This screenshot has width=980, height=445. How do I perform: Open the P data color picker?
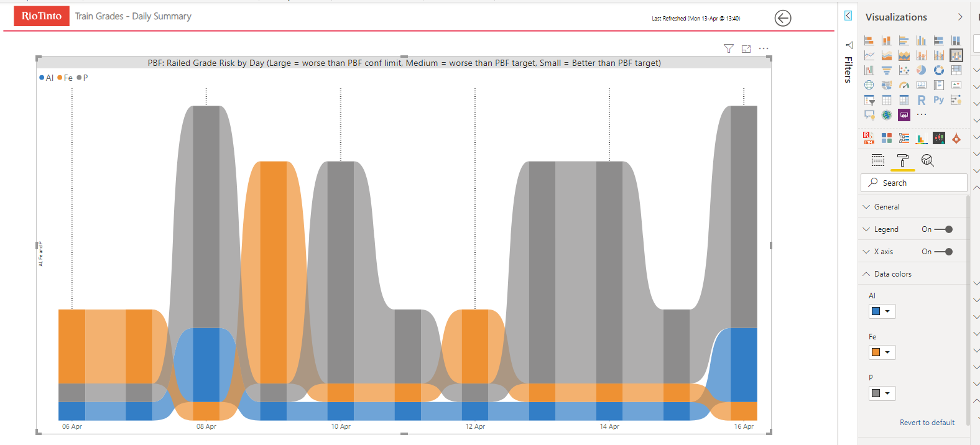pos(882,393)
